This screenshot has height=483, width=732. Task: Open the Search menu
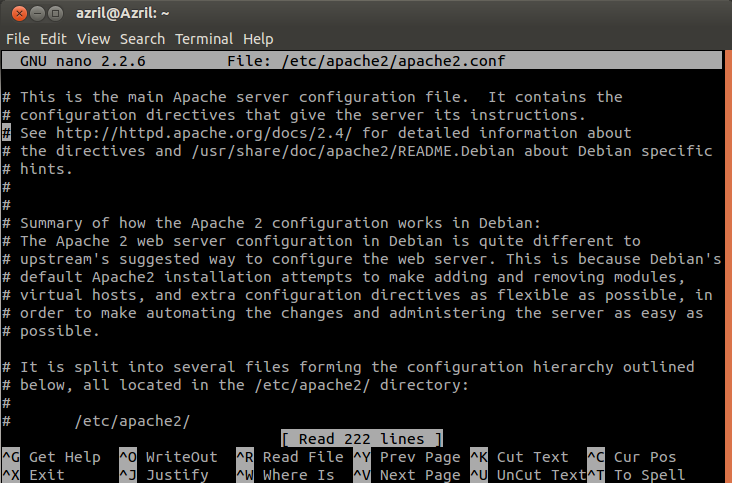click(x=142, y=39)
